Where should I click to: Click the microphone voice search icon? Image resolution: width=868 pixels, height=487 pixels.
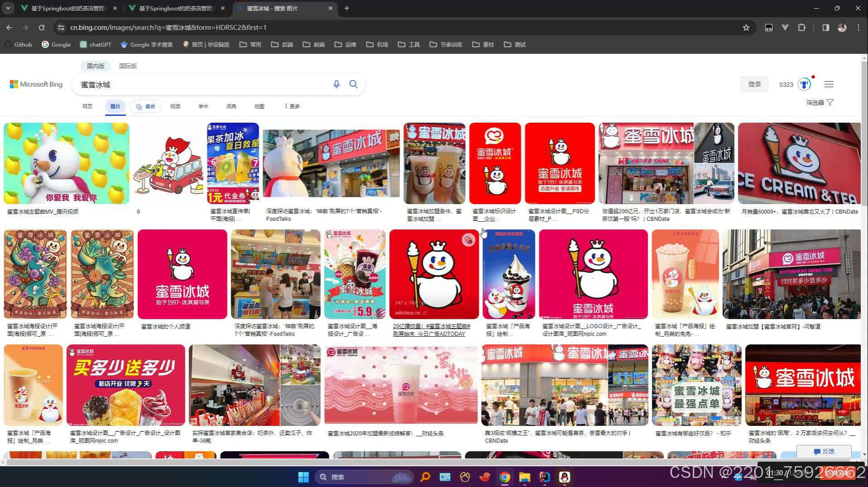click(336, 84)
